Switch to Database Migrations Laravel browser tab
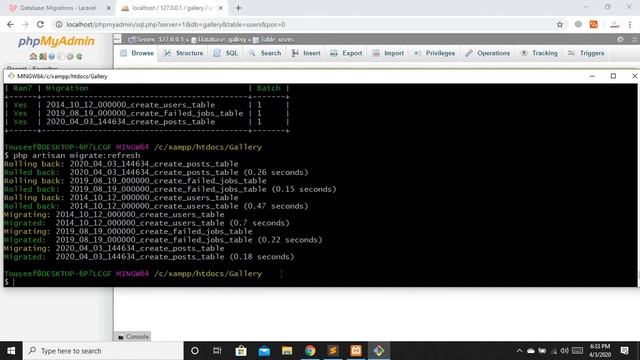The height and width of the screenshot is (360, 640). click(60, 8)
